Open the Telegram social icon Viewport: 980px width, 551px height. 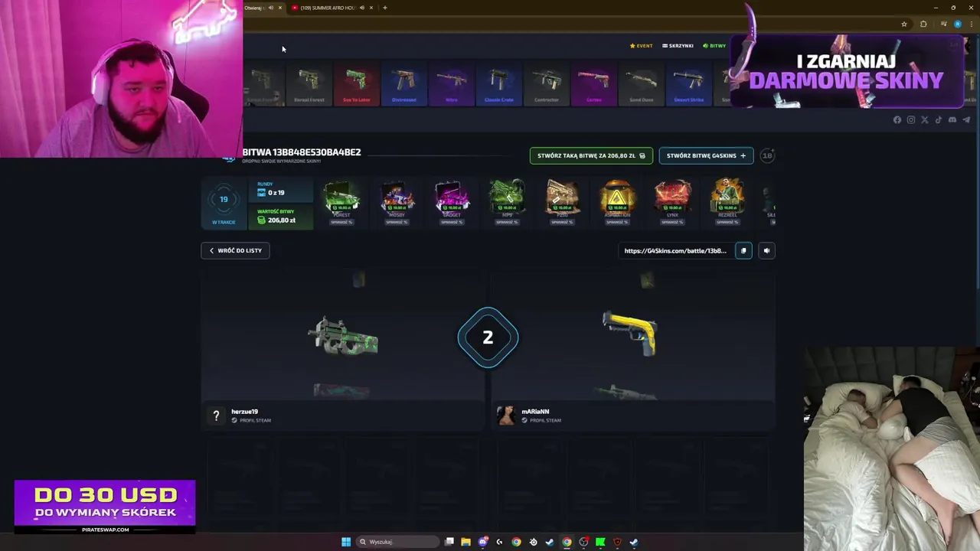[966, 119]
